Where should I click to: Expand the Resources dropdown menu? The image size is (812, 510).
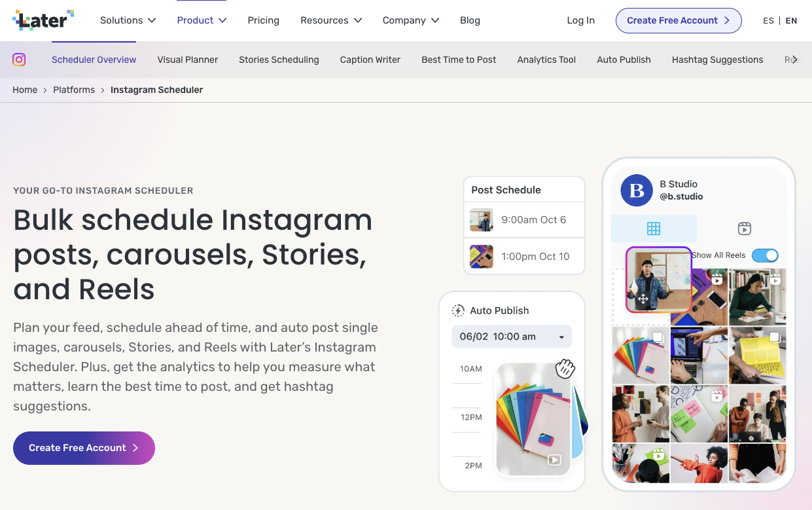[330, 20]
